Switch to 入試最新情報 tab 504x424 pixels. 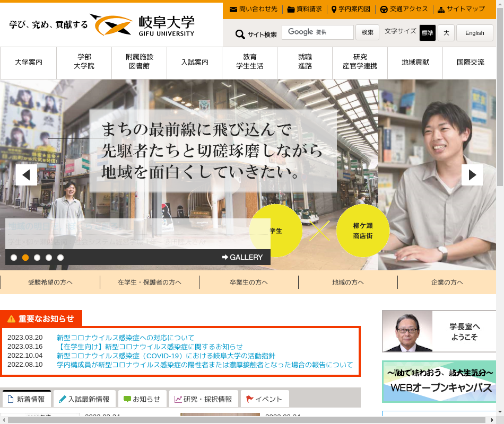[x=84, y=399]
